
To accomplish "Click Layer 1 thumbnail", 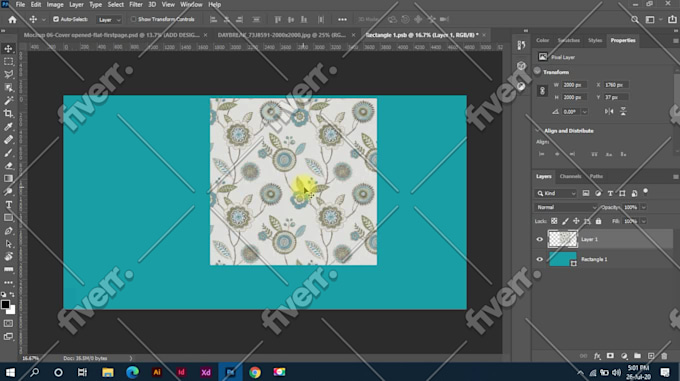I will (562, 239).
